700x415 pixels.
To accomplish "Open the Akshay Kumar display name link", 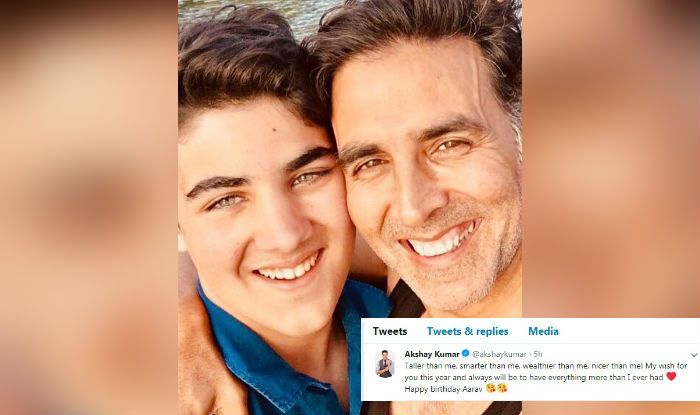I will tap(432, 354).
